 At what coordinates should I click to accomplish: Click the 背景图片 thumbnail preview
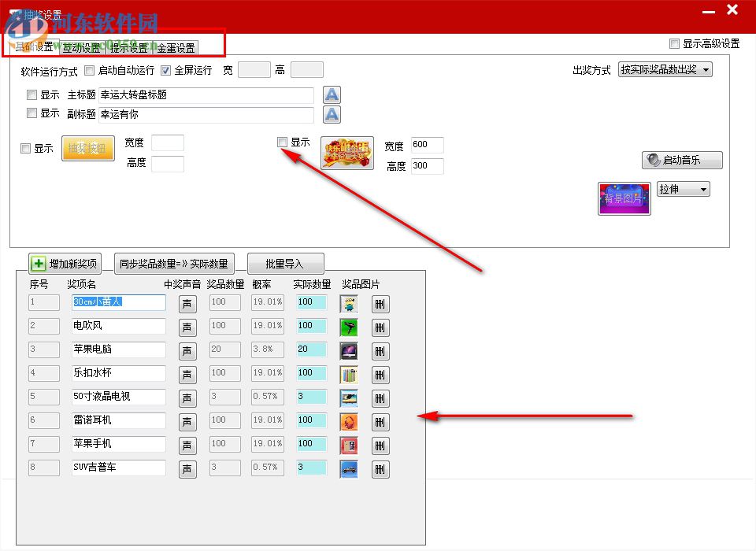coord(624,198)
